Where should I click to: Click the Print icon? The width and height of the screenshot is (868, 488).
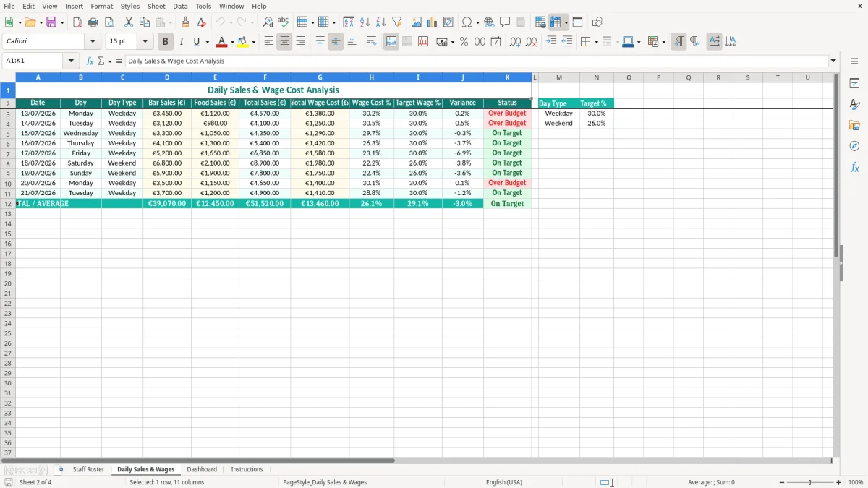[93, 22]
